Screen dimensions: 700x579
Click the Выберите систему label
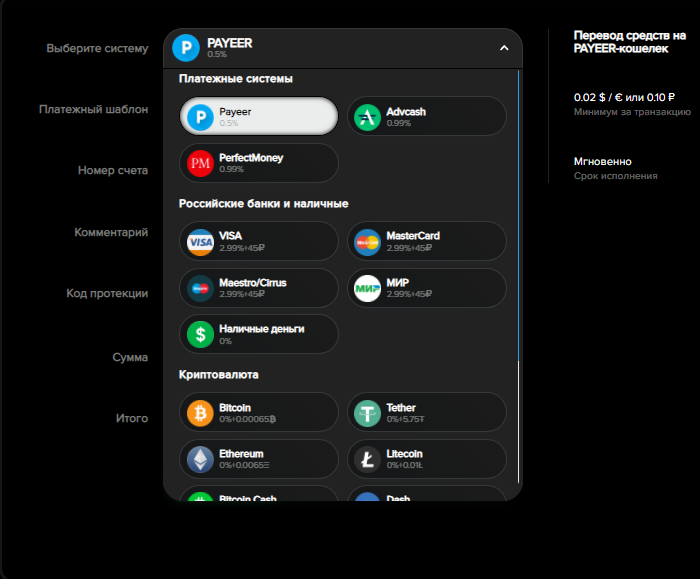click(97, 48)
